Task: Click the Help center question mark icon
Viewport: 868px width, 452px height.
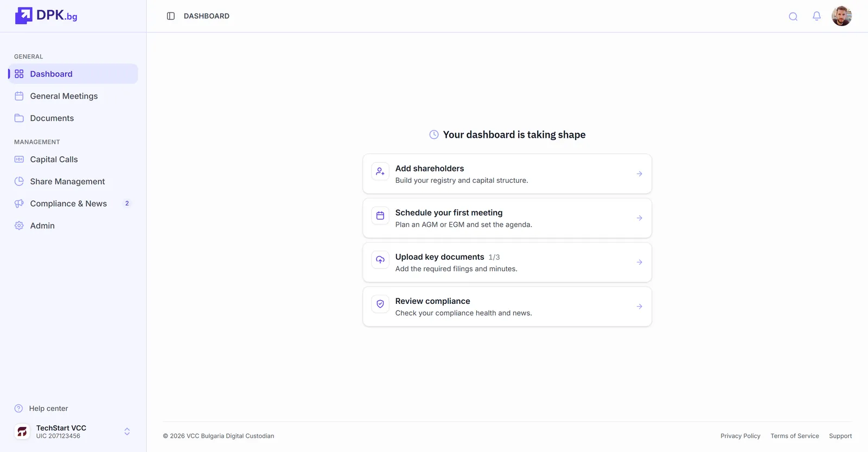Action: click(x=18, y=409)
